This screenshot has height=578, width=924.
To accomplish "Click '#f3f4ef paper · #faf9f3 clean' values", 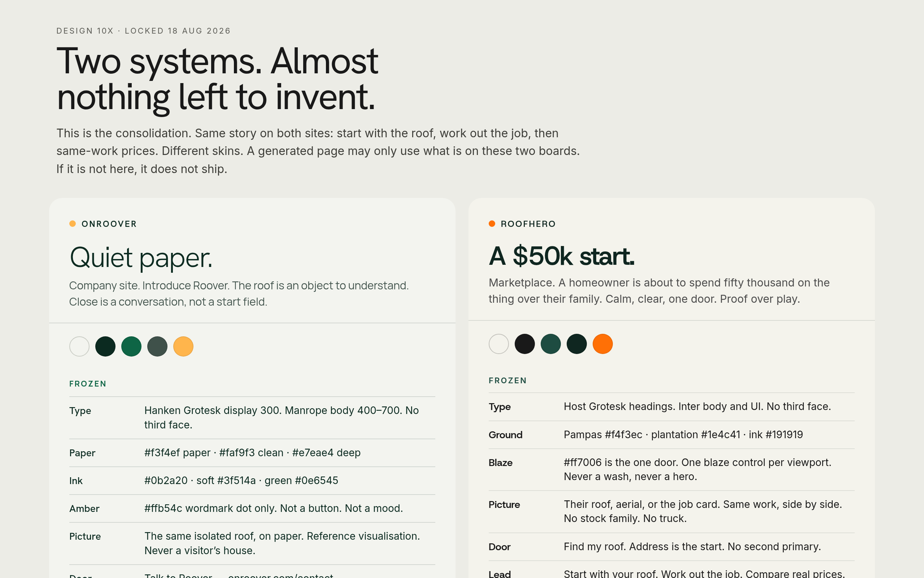I will click(252, 453).
